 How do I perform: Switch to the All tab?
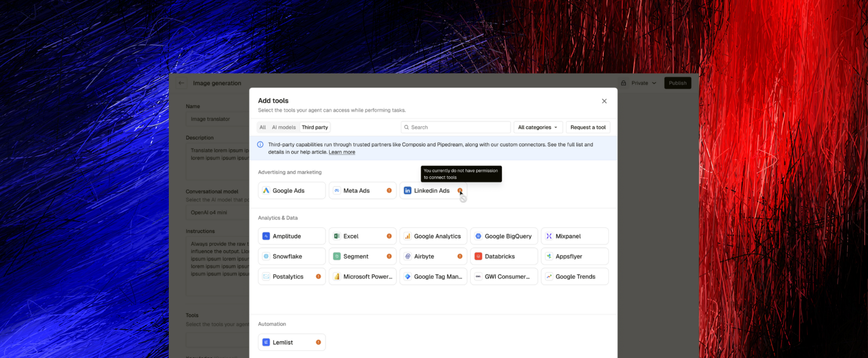point(263,127)
